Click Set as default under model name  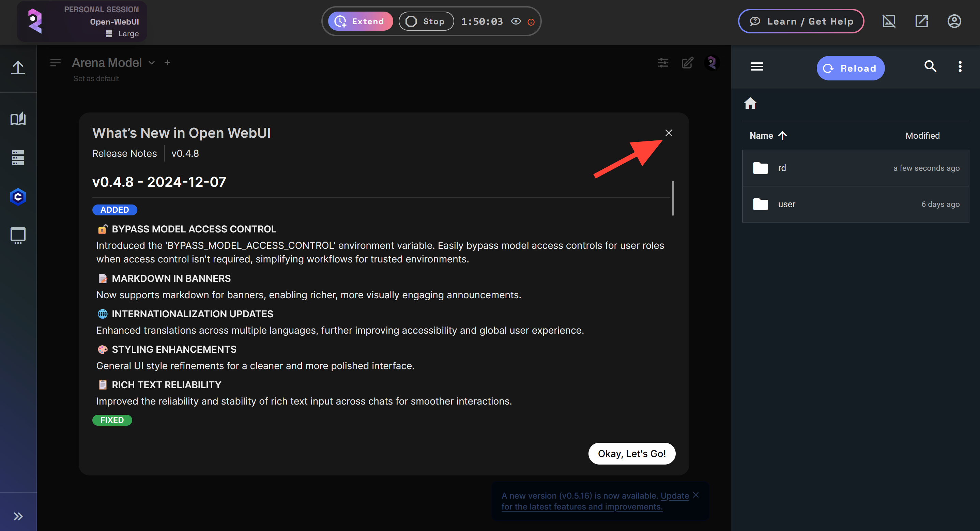pos(96,78)
